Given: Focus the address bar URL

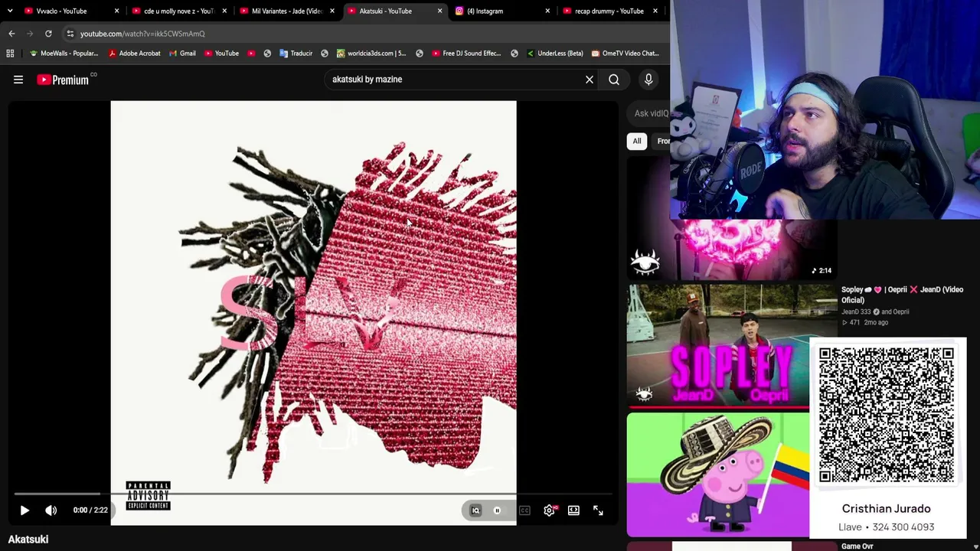Looking at the screenshot, I should click(142, 34).
